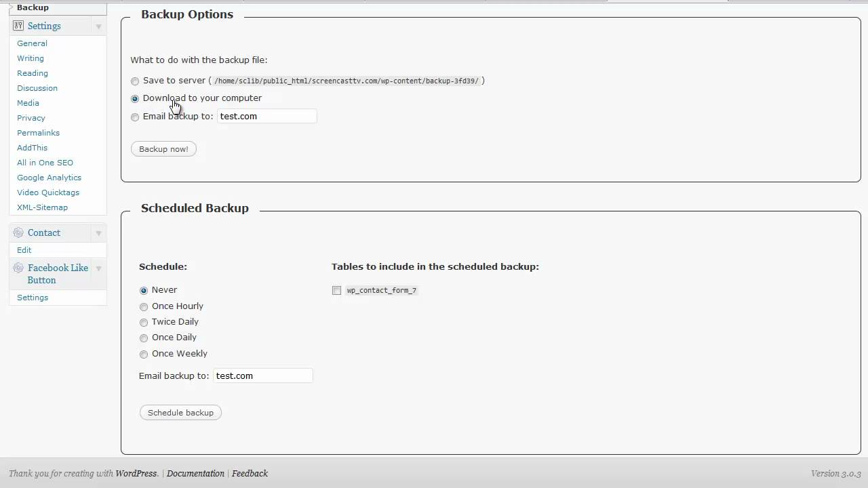Open Reading settings page
The width and height of the screenshot is (868, 488).
[33, 73]
